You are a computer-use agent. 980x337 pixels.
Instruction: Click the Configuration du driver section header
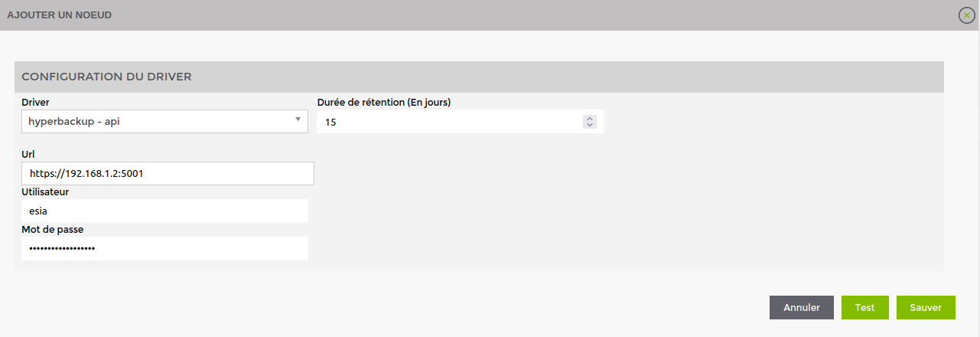(106, 77)
